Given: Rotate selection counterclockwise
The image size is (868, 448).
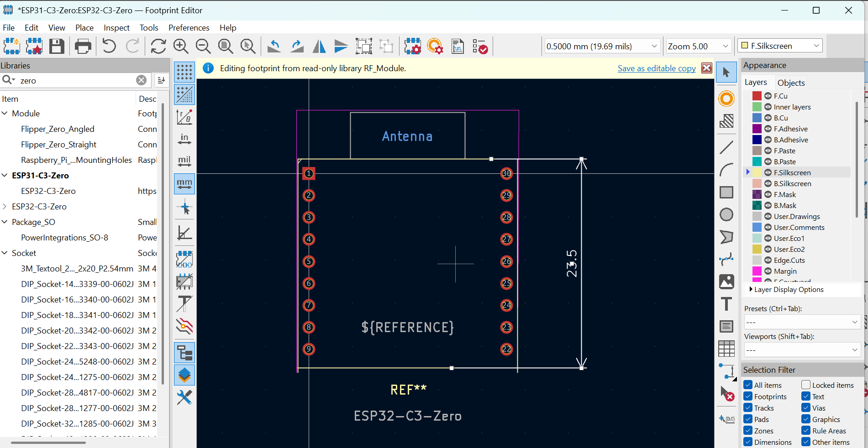Looking at the screenshot, I should point(274,46).
